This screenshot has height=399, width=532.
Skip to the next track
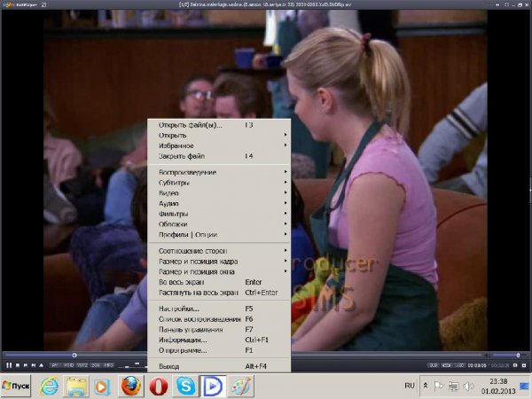(x=34, y=365)
